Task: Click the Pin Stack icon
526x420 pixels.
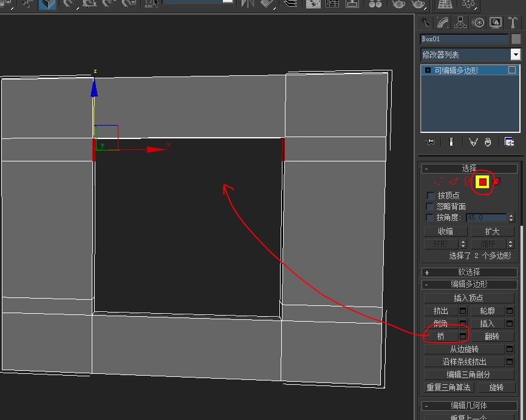Action: click(x=429, y=142)
